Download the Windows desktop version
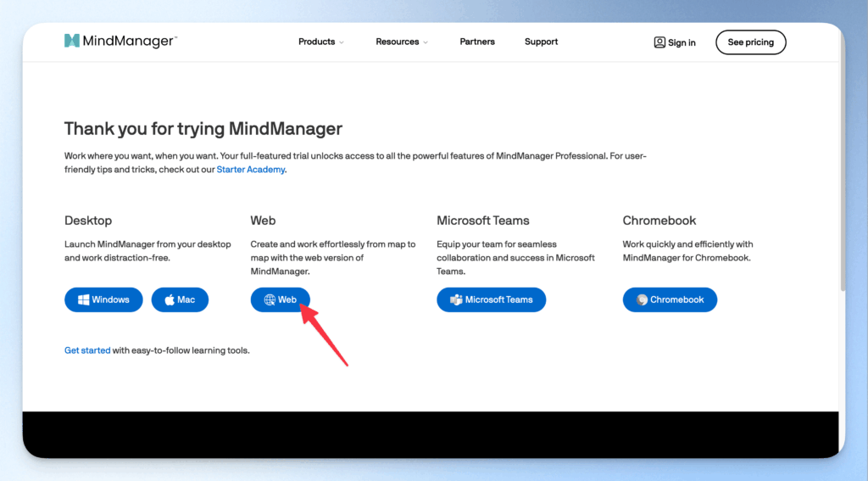The width and height of the screenshot is (868, 481). pos(103,299)
